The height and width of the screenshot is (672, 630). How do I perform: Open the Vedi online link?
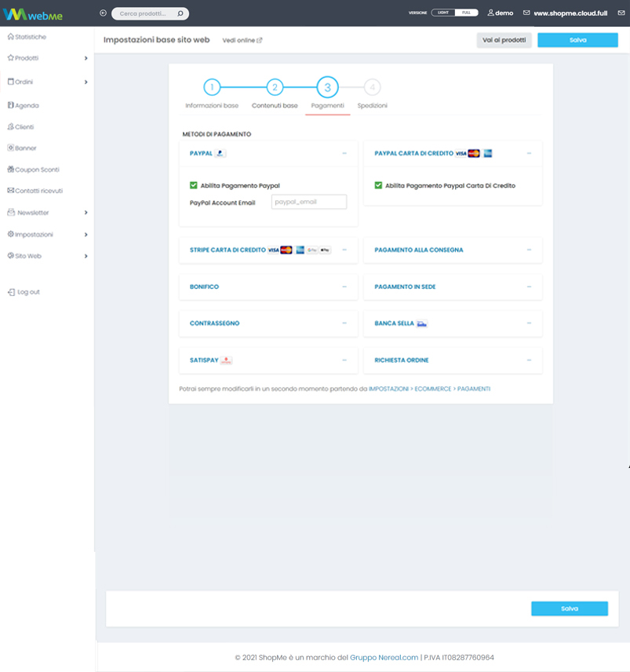click(x=242, y=40)
